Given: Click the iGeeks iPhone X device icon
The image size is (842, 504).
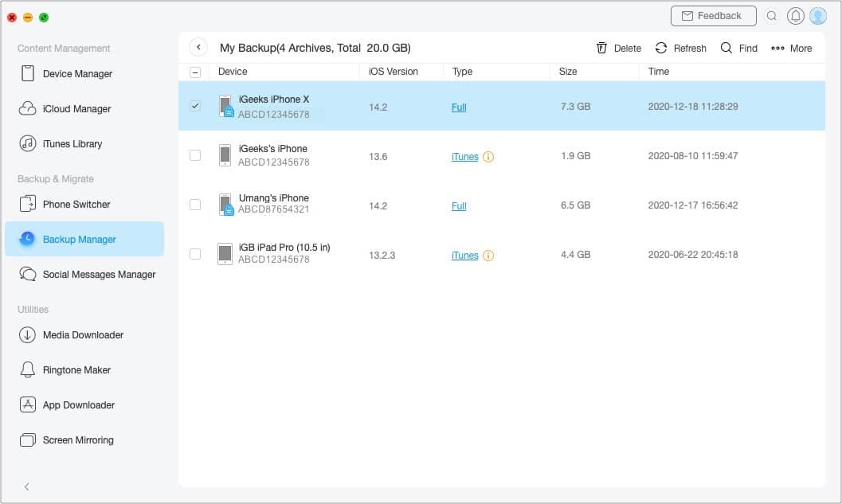Looking at the screenshot, I should (225, 106).
